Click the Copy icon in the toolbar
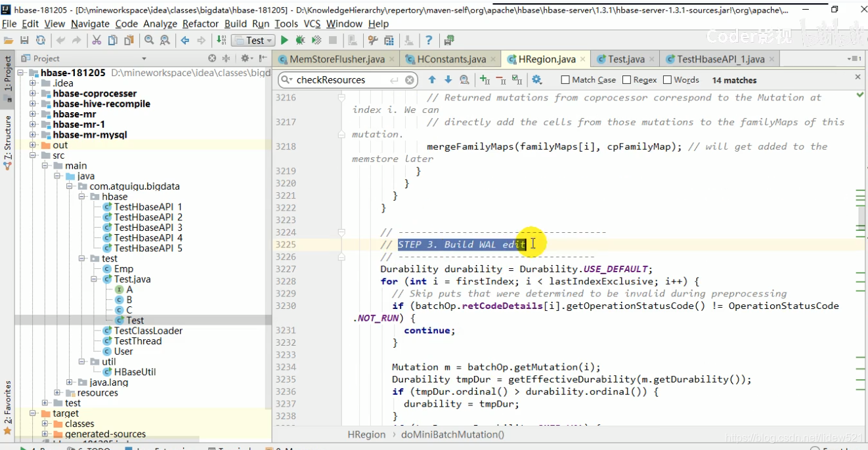This screenshot has height=450, width=868. 112,40
